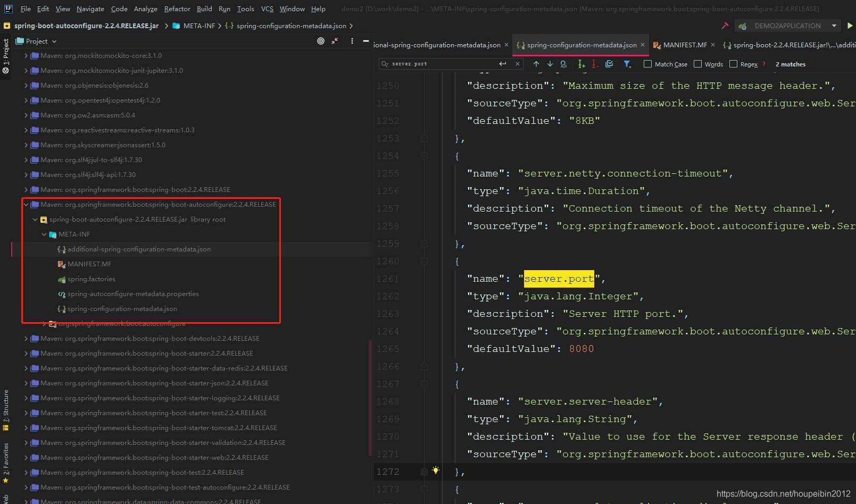Enable Regex checkbox
The width and height of the screenshot is (856, 504).
733,64
